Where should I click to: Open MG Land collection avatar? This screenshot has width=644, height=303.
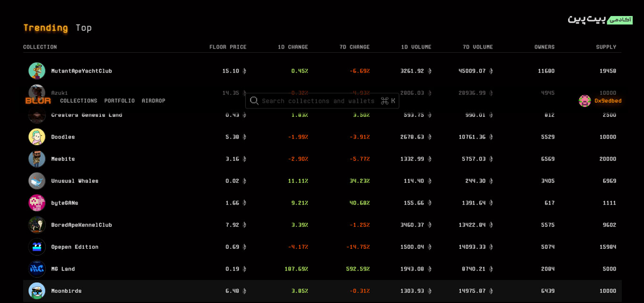tap(37, 269)
